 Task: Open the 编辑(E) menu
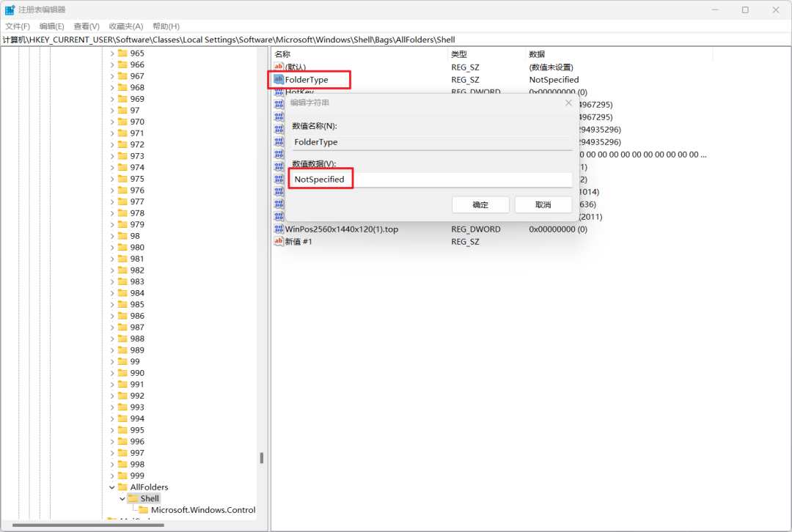[51, 26]
